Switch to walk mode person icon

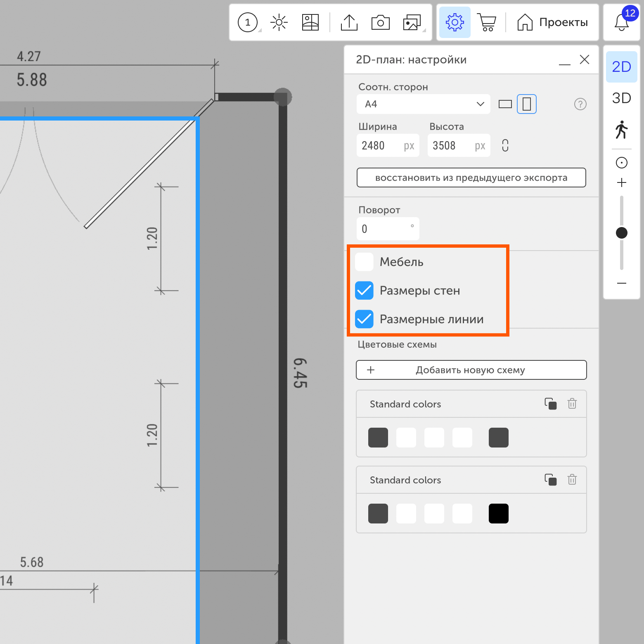pos(621,130)
